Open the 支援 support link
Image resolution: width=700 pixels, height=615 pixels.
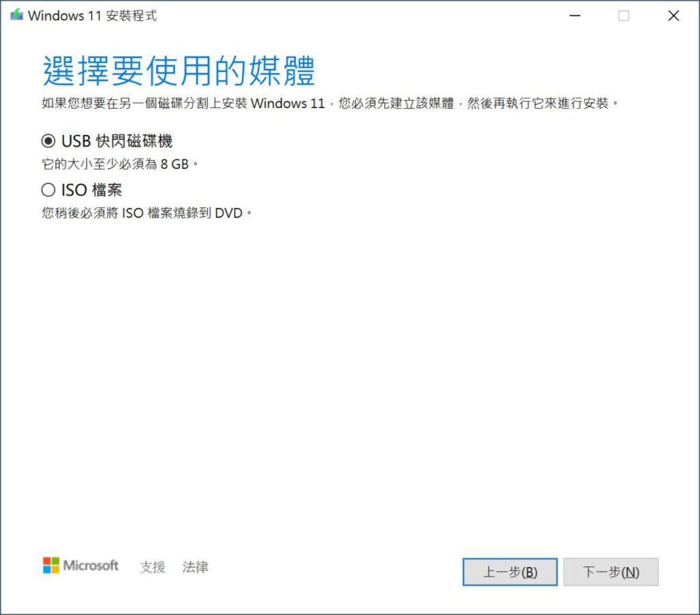coord(152,566)
